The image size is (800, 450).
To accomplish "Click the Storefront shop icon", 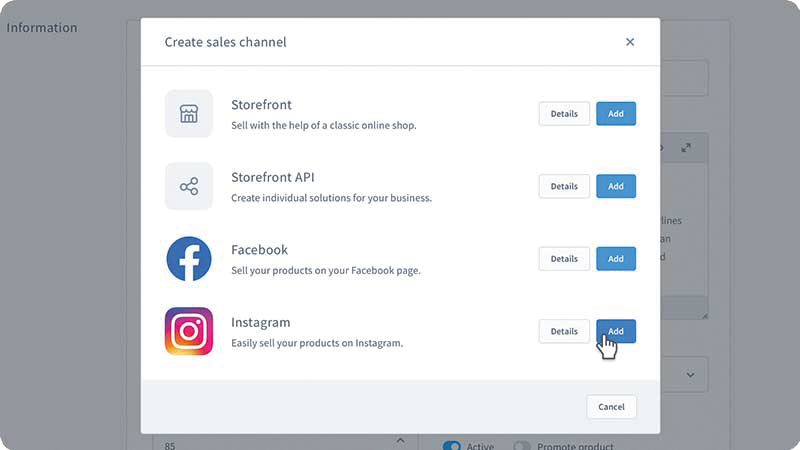I will click(x=188, y=114).
